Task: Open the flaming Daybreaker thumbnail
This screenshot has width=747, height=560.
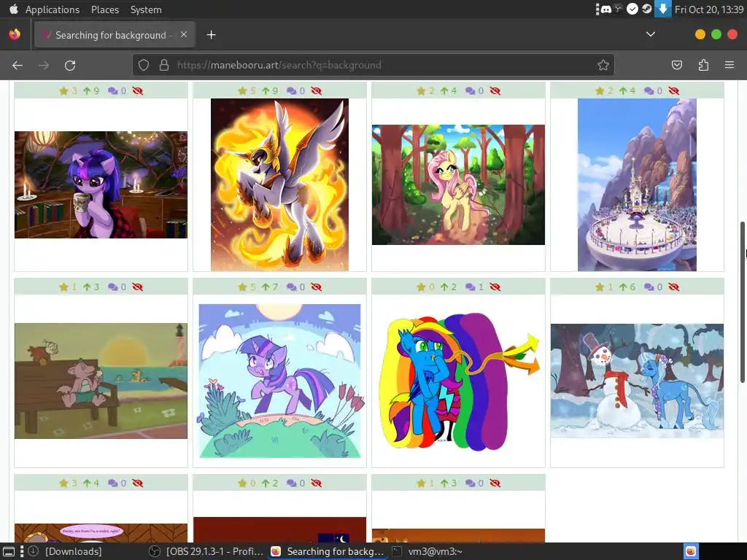Action: click(279, 184)
